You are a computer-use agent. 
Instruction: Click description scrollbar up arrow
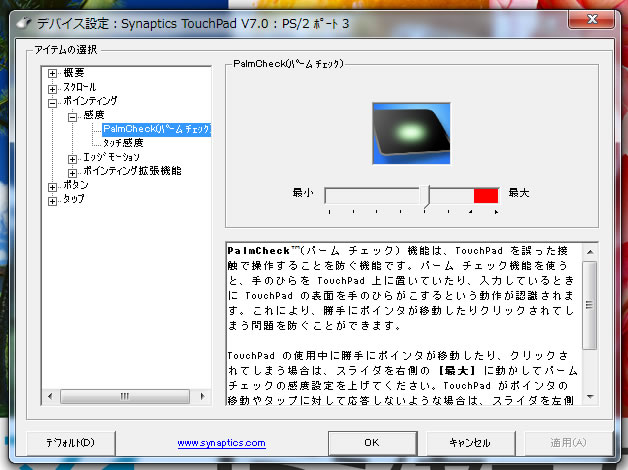click(590, 252)
